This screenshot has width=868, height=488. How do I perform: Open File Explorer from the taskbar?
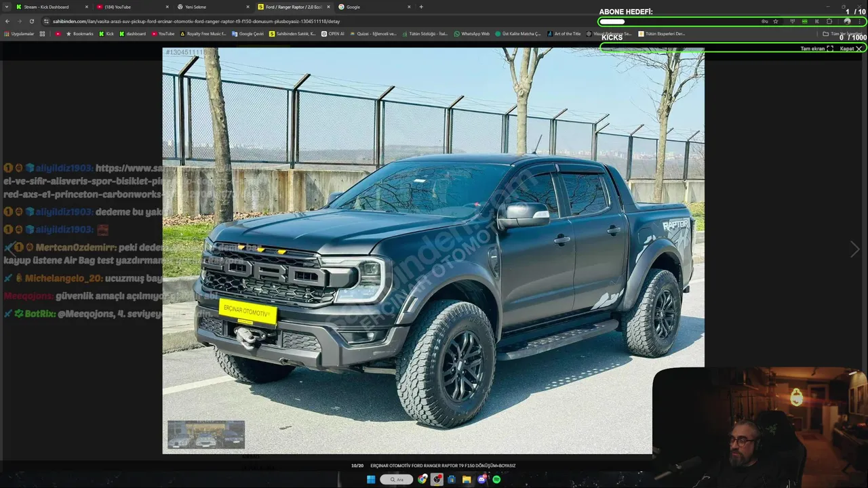click(x=467, y=479)
